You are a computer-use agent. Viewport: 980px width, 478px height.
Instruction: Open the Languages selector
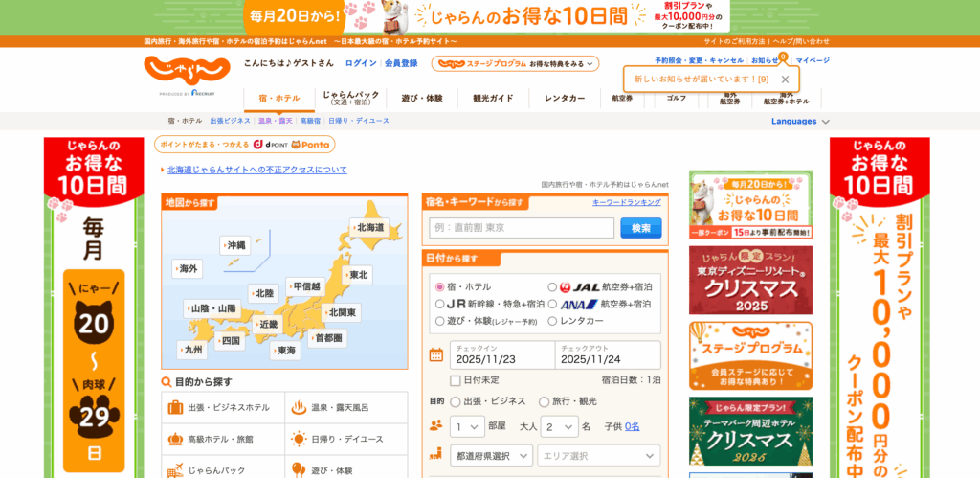tap(800, 122)
